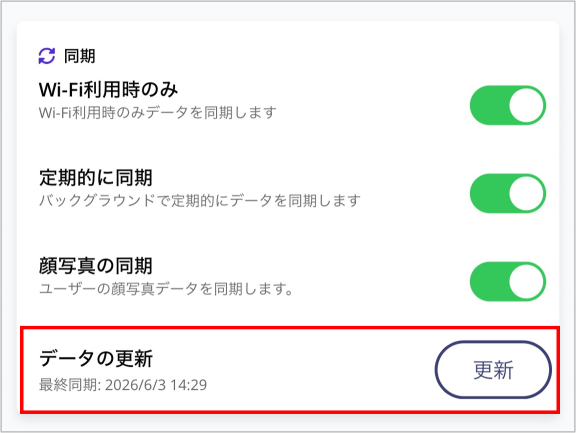Select the データの更新 row title
This screenshot has height=433, width=576.
click(96, 358)
